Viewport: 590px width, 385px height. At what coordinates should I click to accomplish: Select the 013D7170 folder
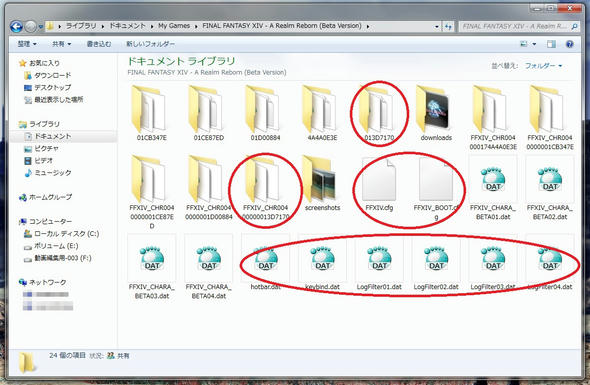click(379, 113)
